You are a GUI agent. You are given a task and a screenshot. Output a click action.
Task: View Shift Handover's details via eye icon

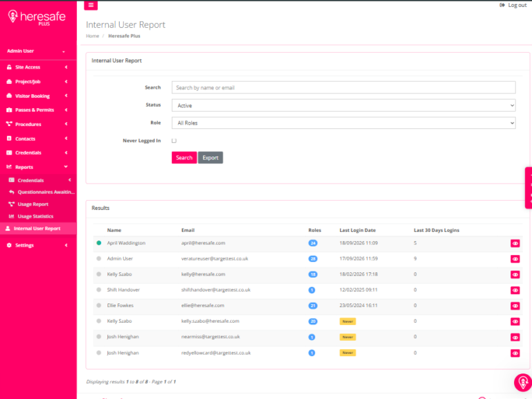click(x=515, y=290)
